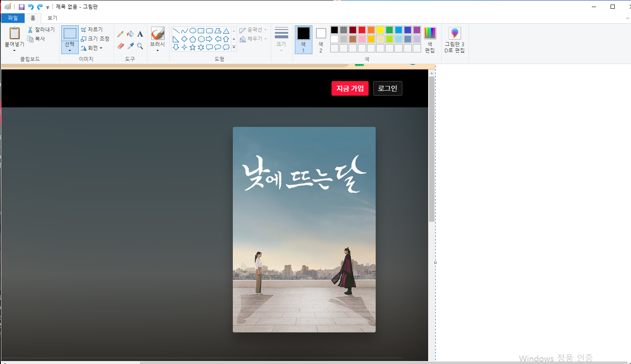Pick the red color swatch
631x364 pixels.
coord(362,30)
